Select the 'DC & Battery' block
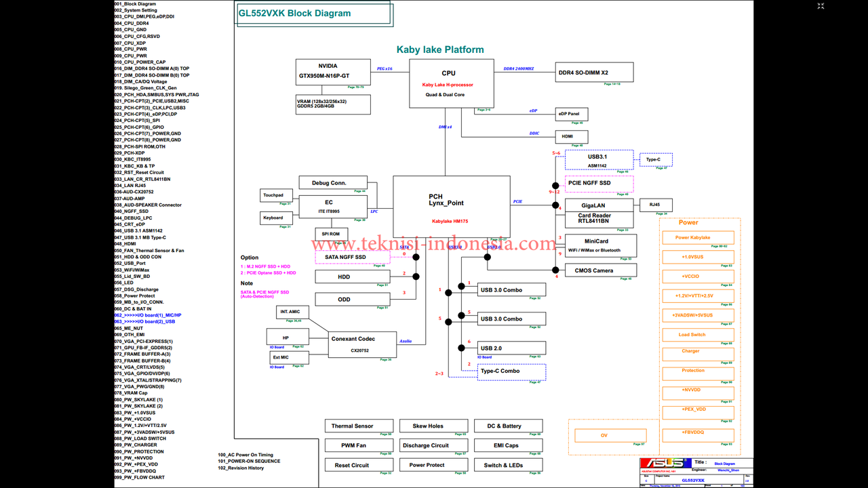 coord(508,426)
